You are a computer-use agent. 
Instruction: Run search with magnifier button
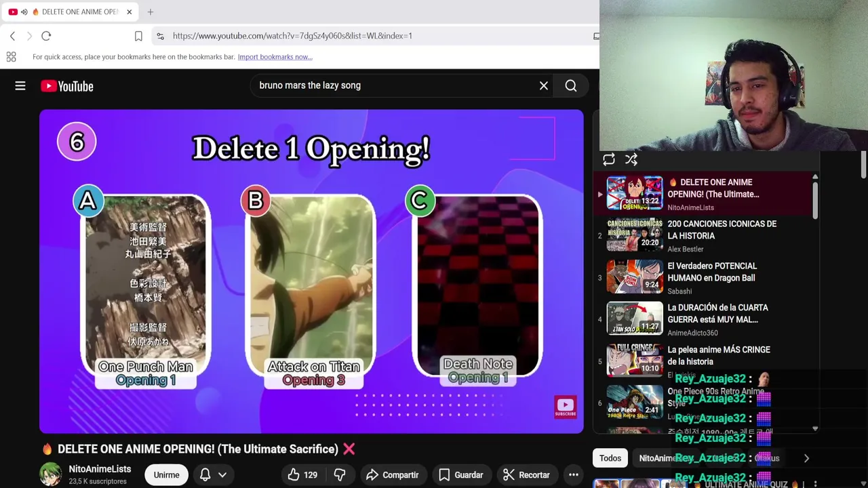click(571, 86)
